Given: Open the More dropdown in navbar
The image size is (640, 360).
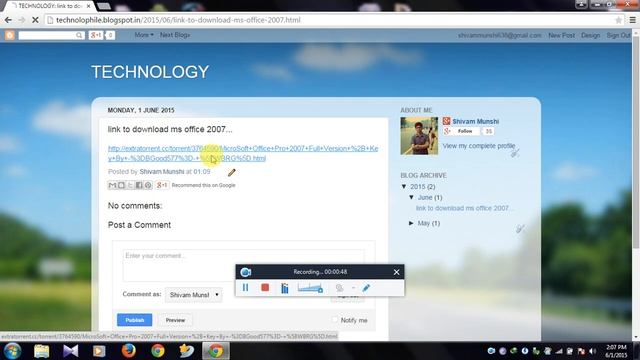Looking at the screenshot, I should [x=144, y=35].
